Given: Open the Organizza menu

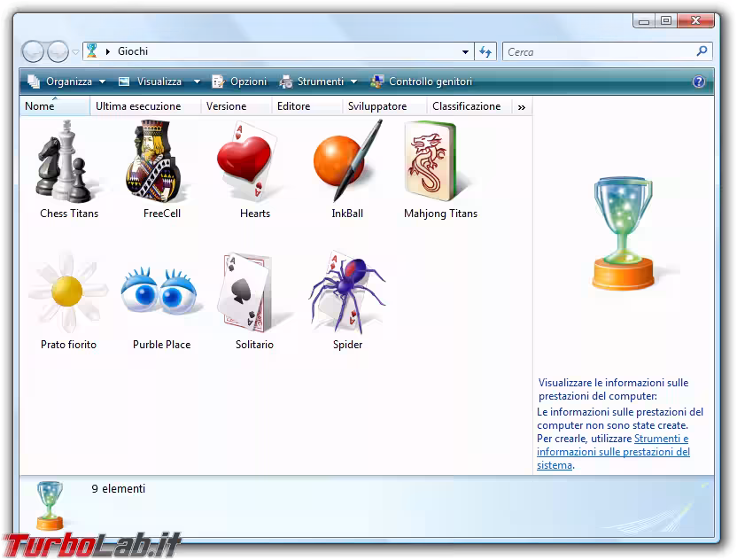Looking at the screenshot, I should coord(66,82).
